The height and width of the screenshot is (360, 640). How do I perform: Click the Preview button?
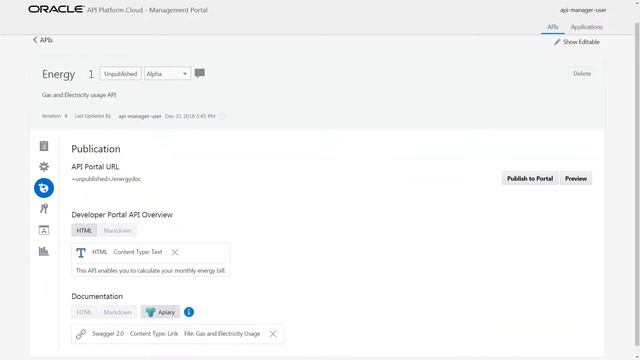pyautogui.click(x=576, y=178)
